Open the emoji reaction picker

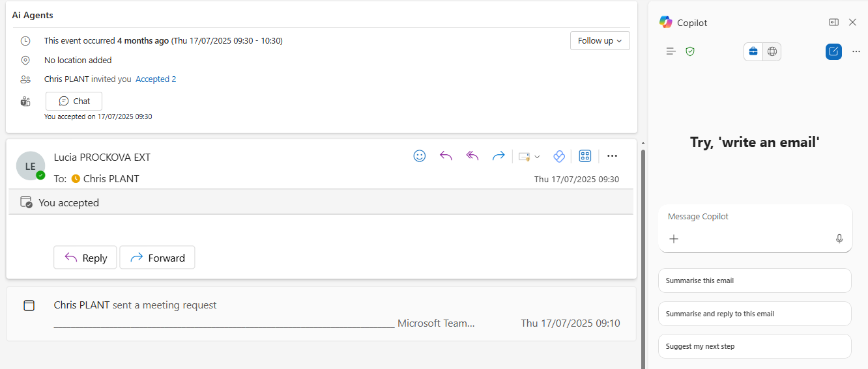[420, 156]
